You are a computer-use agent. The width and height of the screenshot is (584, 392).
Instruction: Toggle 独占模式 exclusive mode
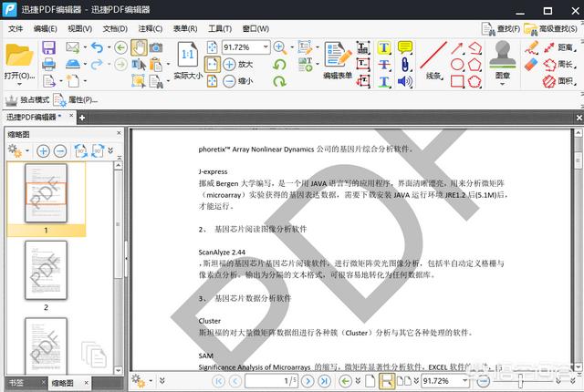[x=26, y=99]
